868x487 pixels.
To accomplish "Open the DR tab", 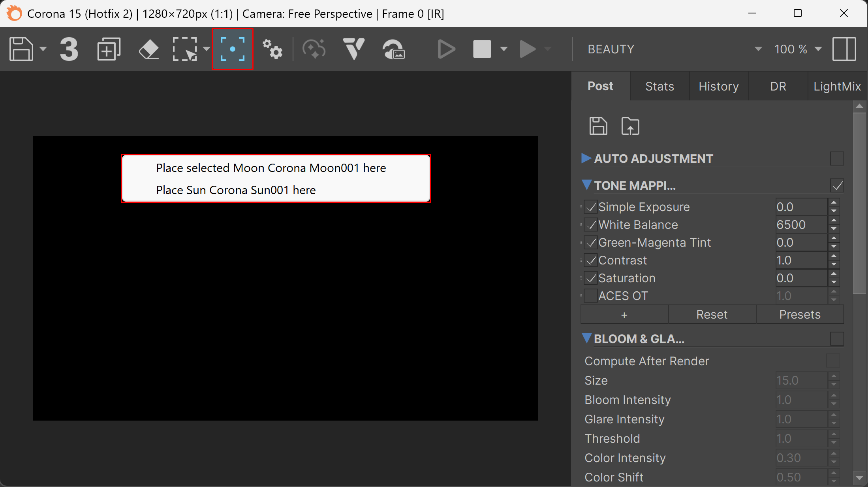I will tap(778, 86).
